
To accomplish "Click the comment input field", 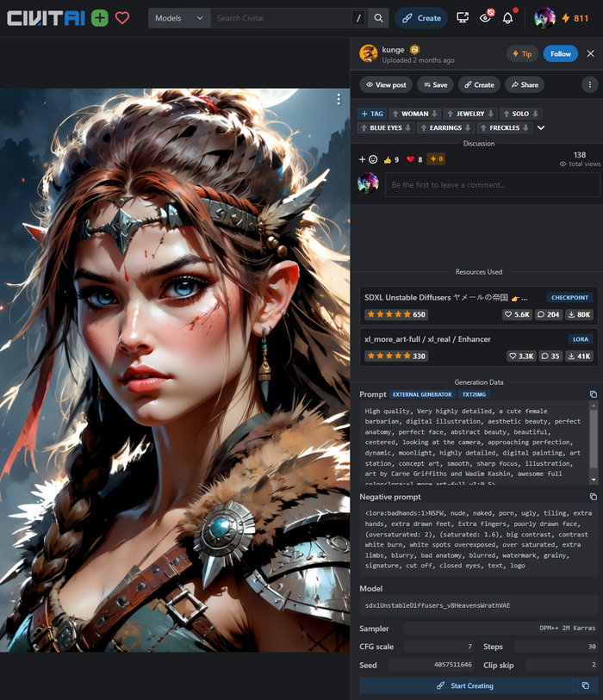I will [x=493, y=185].
